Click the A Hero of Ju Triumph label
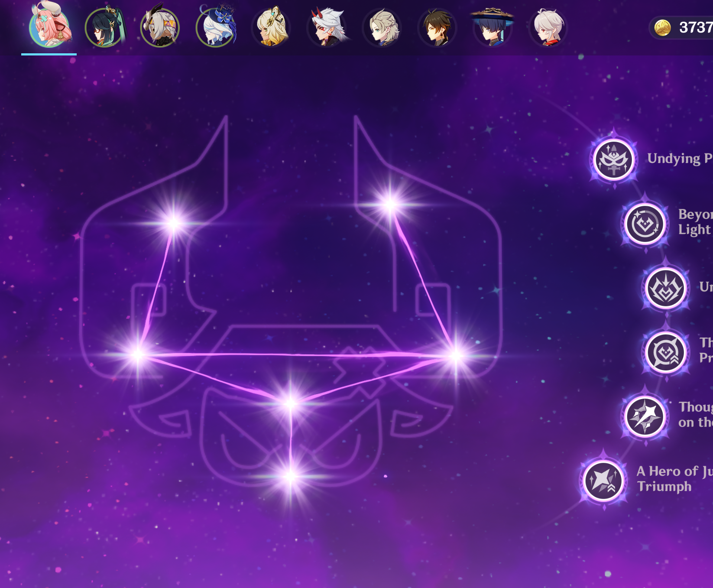The width and height of the screenshot is (713, 588). point(674,479)
